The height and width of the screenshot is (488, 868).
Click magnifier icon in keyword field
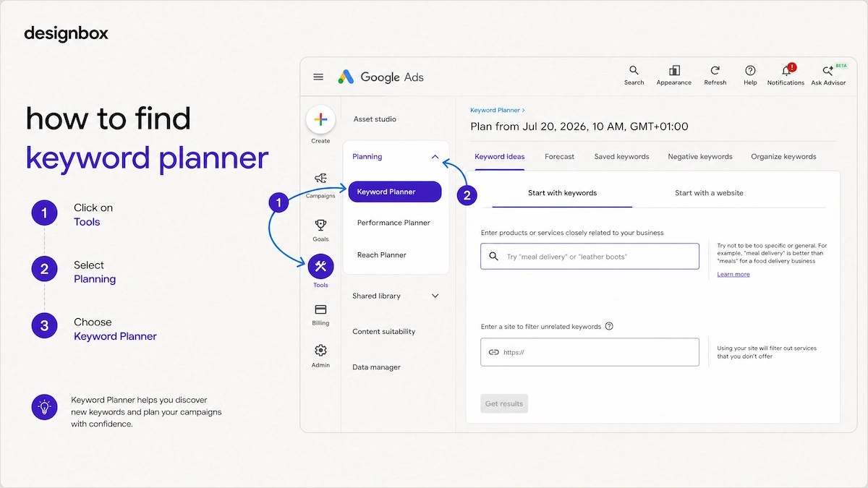pos(494,256)
